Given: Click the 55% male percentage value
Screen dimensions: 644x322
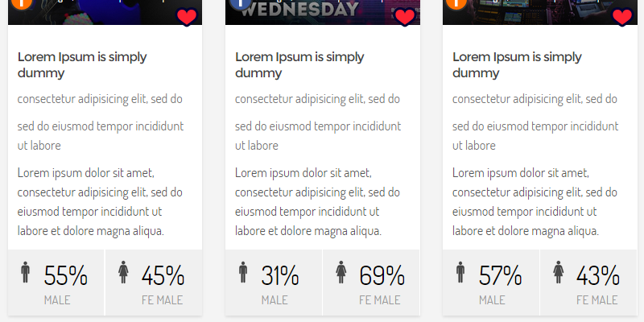Looking at the screenshot, I should (65, 276).
